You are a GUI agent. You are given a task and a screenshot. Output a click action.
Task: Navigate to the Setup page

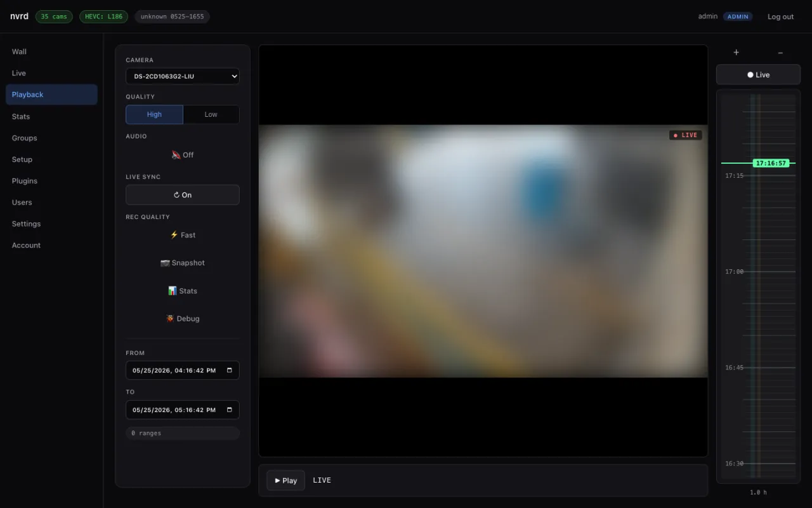[x=51, y=159]
